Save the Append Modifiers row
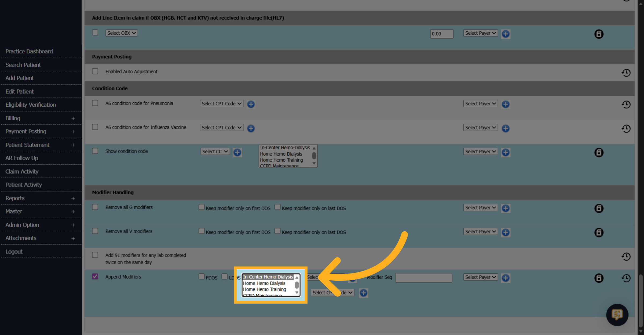The height and width of the screenshot is (335, 644). (x=599, y=278)
